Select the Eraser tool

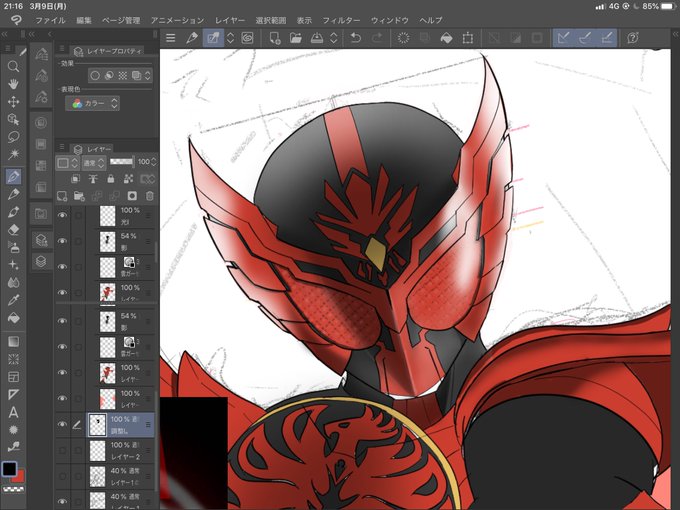(13, 229)
